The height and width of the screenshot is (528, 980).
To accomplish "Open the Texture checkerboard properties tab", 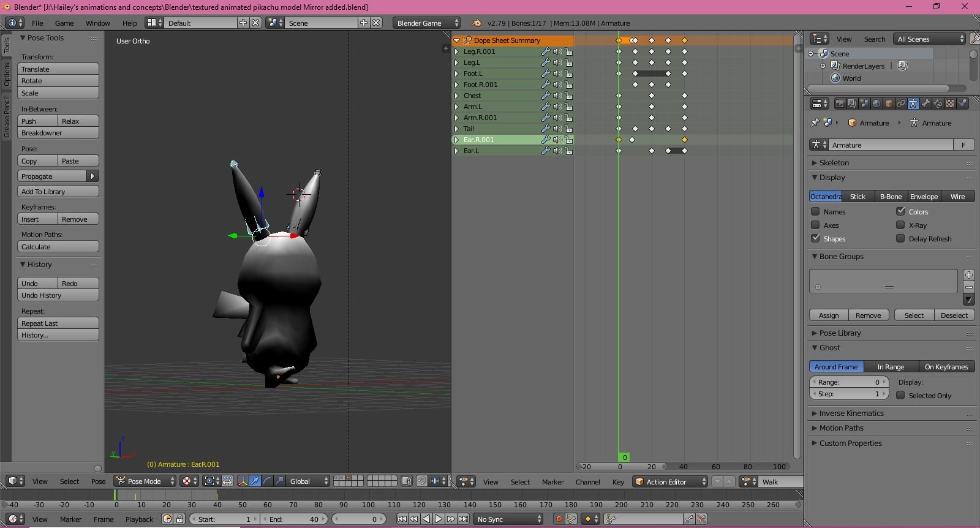I will (950, 104).
